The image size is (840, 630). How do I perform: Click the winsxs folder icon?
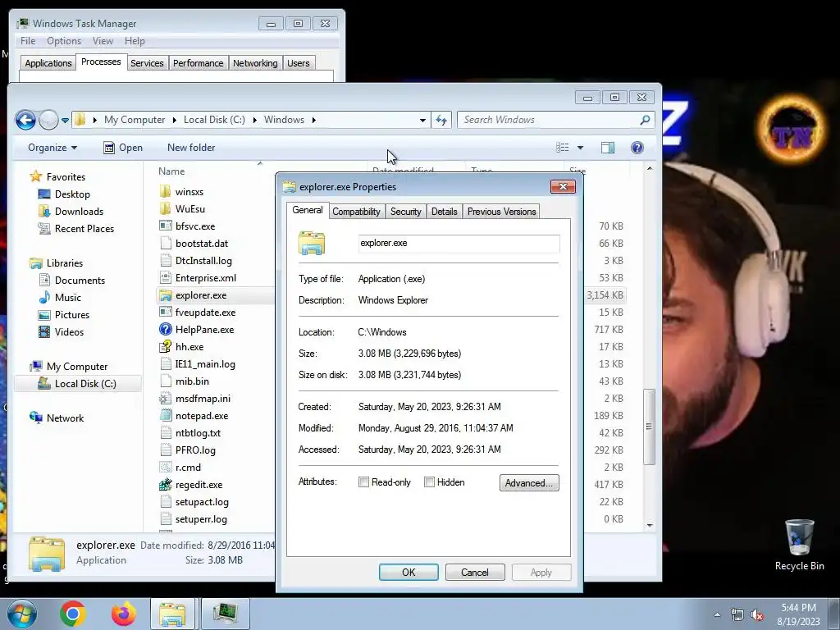pos(166,191)
